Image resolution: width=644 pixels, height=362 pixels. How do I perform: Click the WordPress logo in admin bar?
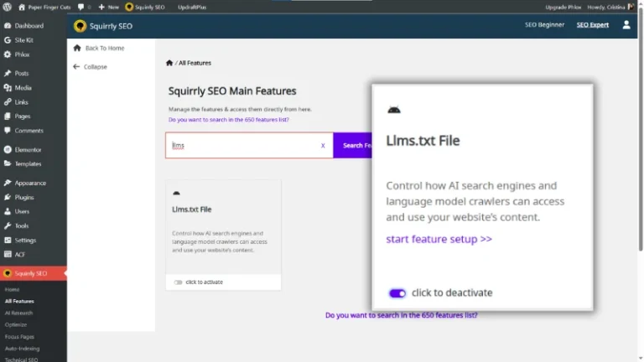pos(8,7)
